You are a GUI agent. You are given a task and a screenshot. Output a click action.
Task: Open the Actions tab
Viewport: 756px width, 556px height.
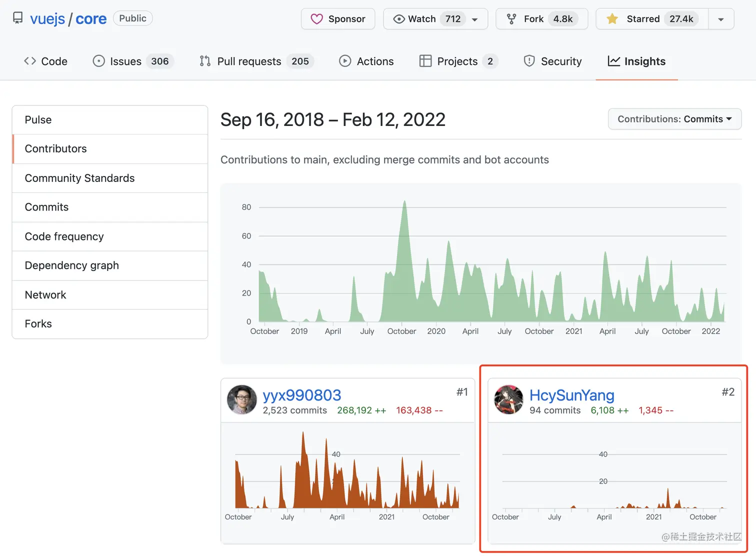pos(366,61)
